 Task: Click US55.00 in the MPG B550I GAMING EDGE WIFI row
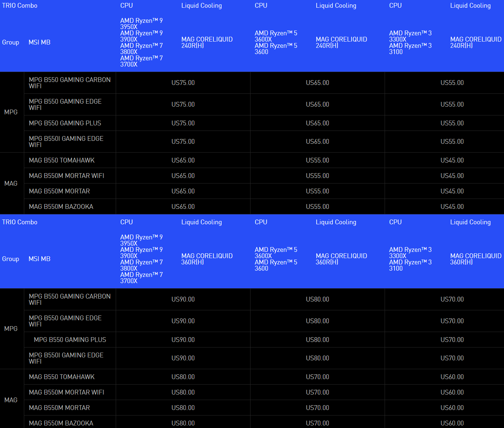[452, 142]
